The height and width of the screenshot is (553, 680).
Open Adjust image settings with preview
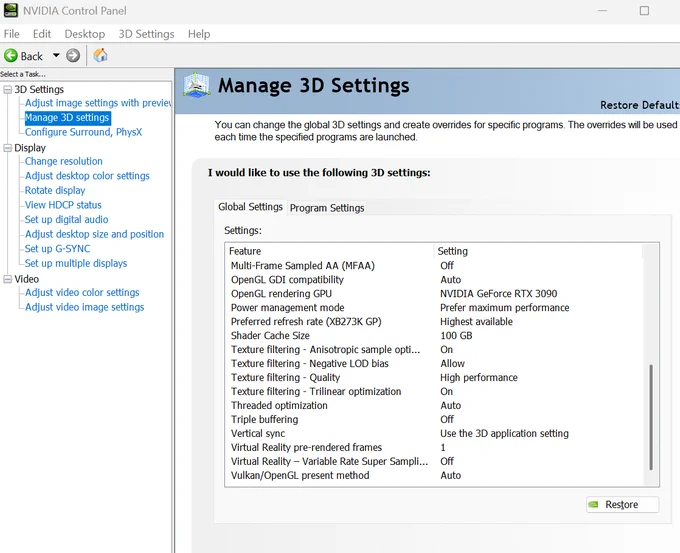[98, 103]
